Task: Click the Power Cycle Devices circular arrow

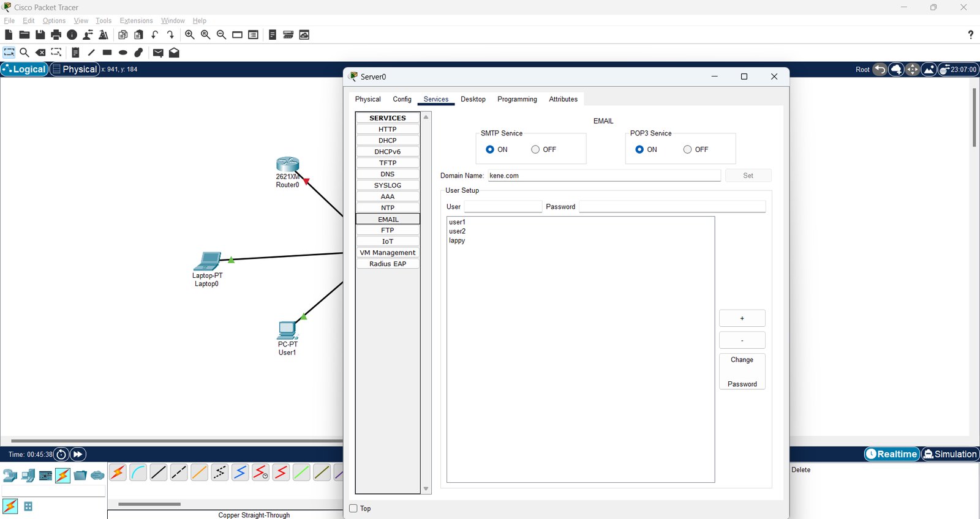Action: click(61, 454)
